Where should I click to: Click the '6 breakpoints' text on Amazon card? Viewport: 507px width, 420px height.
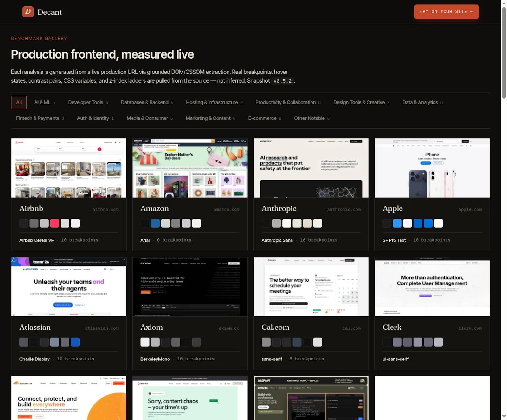pyautogui.click(x=174, y=240)
